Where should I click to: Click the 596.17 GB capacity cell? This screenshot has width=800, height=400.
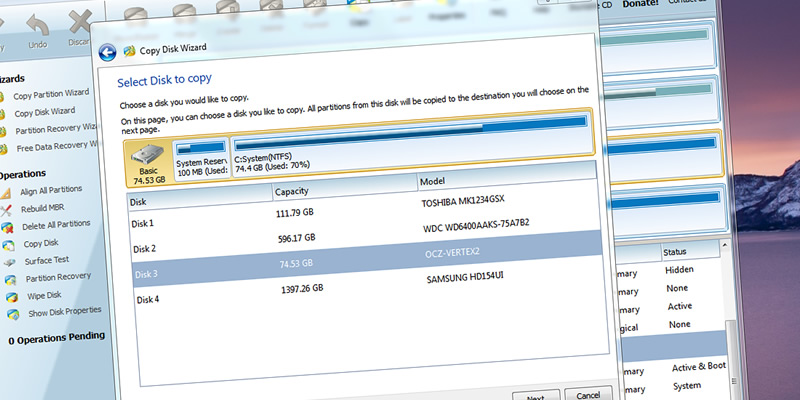[295, 237]
